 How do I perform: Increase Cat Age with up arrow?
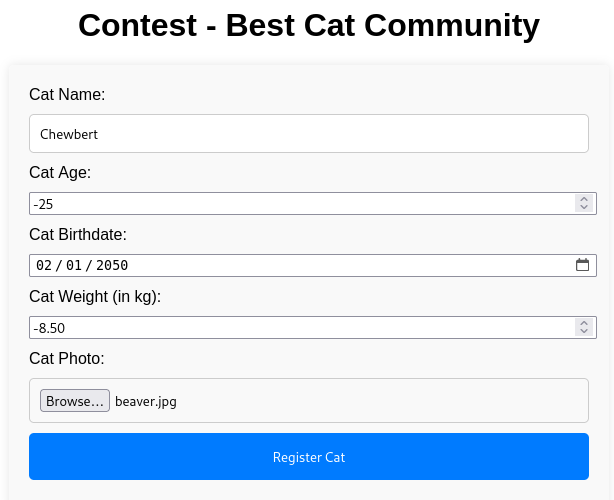(583, 199)
